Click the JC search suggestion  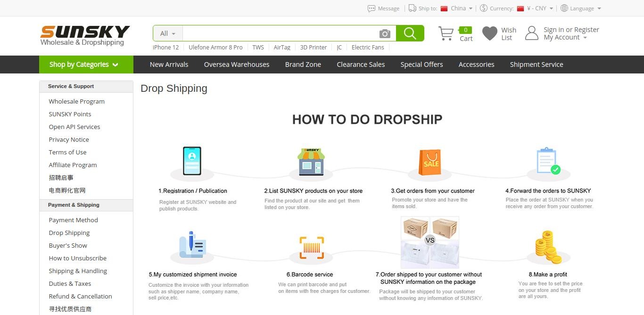(339, 47)
